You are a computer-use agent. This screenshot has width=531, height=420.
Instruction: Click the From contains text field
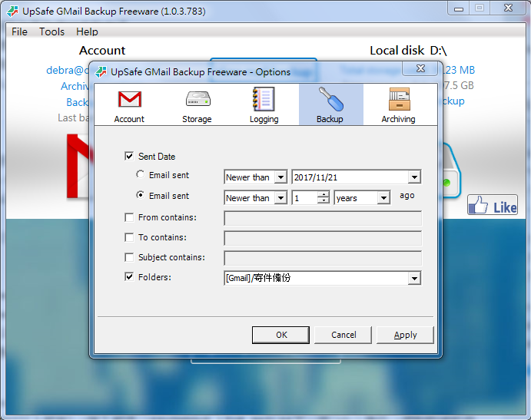323,218
